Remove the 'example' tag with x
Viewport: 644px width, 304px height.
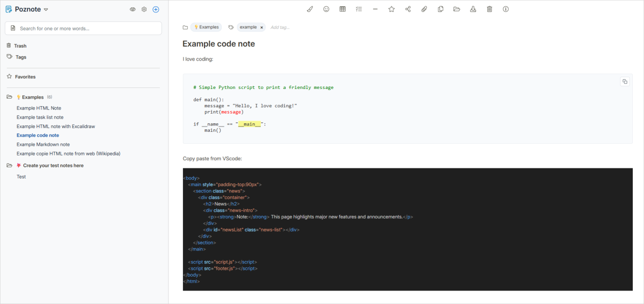(262, 27)
